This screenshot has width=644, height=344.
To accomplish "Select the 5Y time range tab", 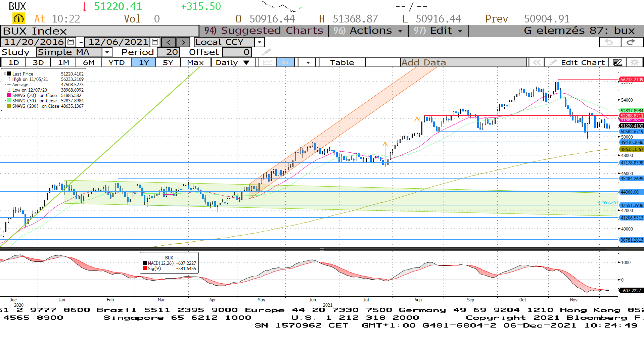I will click(168, 62).
